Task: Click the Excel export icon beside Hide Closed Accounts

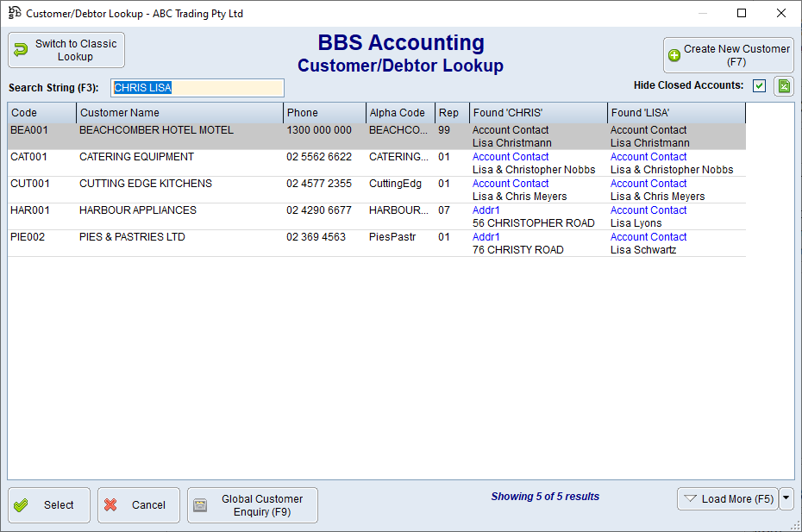Action: click(x=783, y=85)
